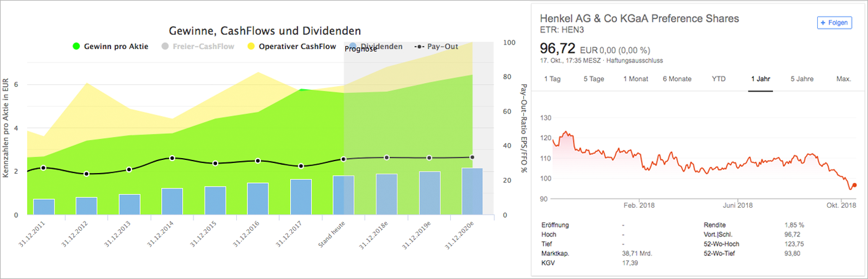Select the 5 Jahre range tab

(x=802, y=79)
